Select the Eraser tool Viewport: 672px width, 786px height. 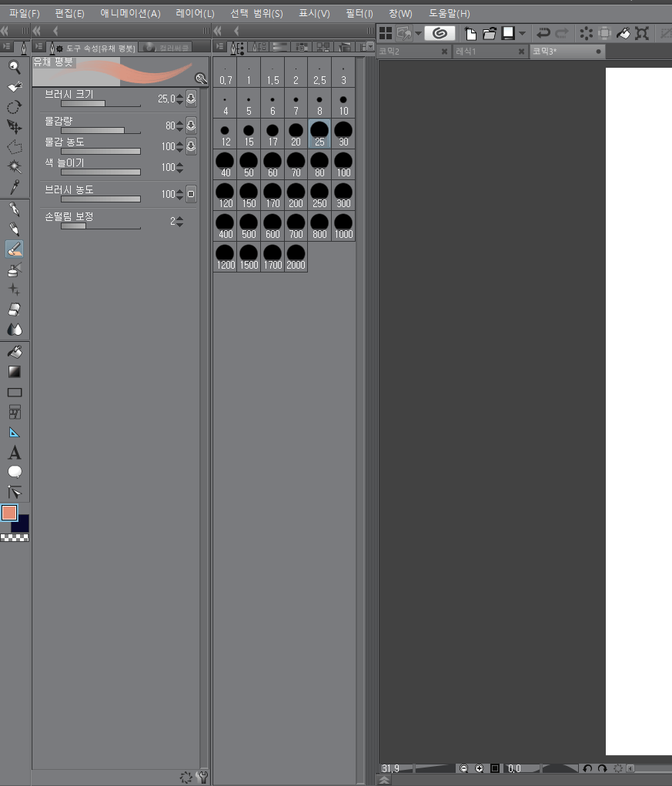pyautogui.click(x=14, y=309)
